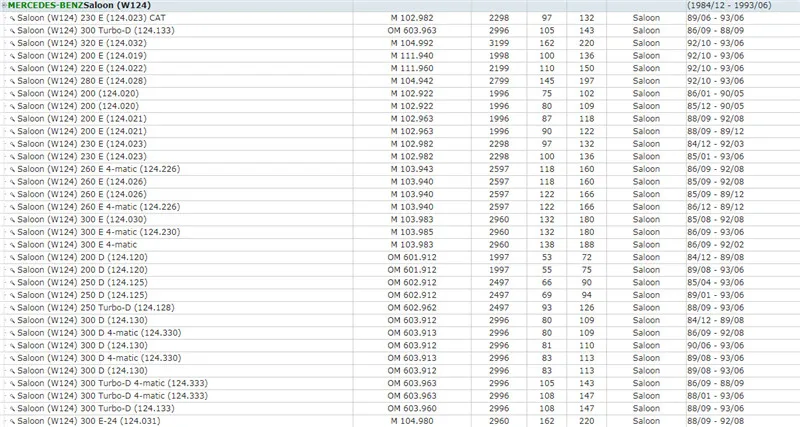Click the icon beside 320 E (124.032)
Viewport: 800px width, 427px height.
(12, 43)
